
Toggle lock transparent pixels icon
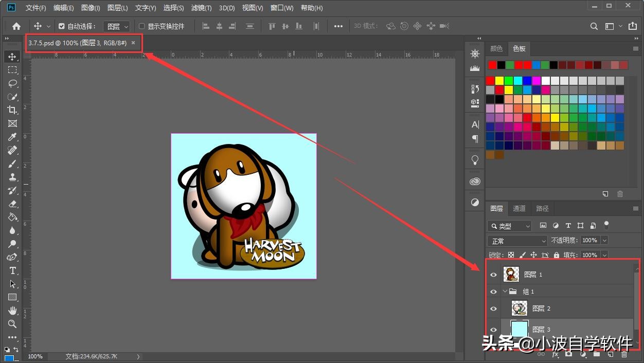(511, 255)
